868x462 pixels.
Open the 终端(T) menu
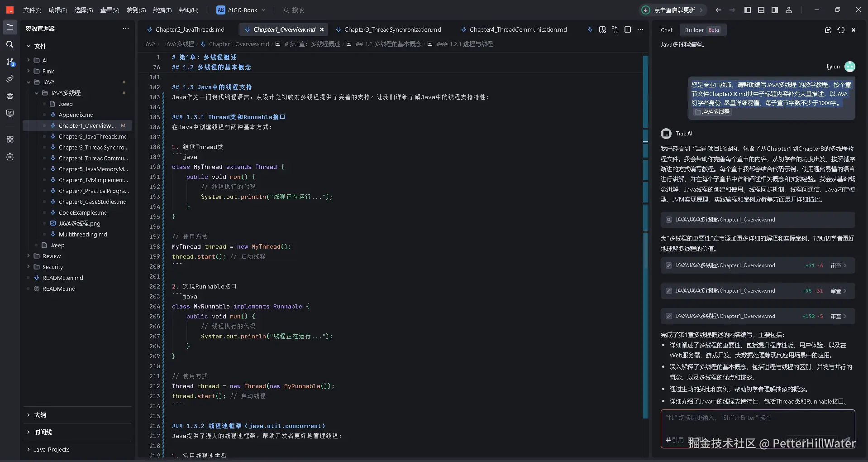tap(162, 10)
